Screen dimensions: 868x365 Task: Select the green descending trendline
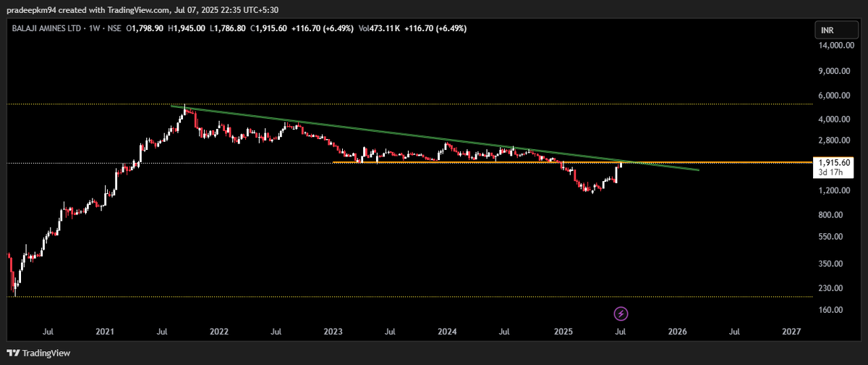click(x=434, y=137)
